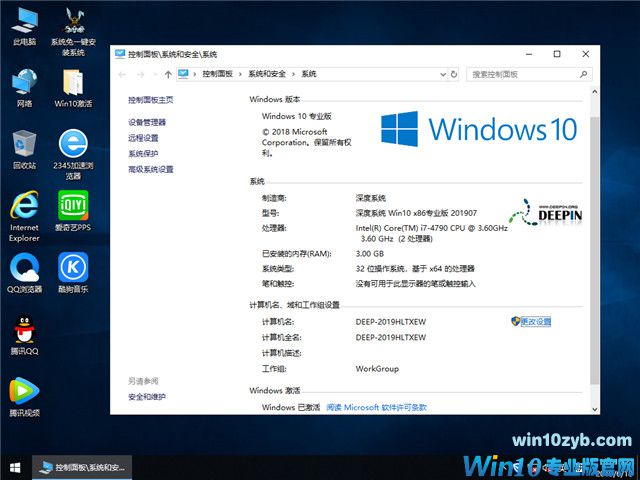Open 系统保护 link
This screenshot has width=640, height=480.
(x=143, y=153)
